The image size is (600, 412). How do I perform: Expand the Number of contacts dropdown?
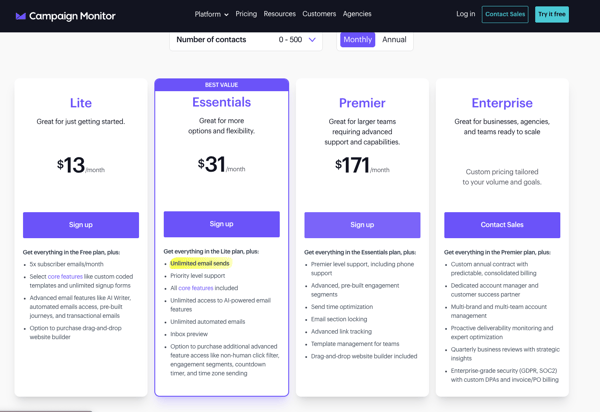(246, 39)
